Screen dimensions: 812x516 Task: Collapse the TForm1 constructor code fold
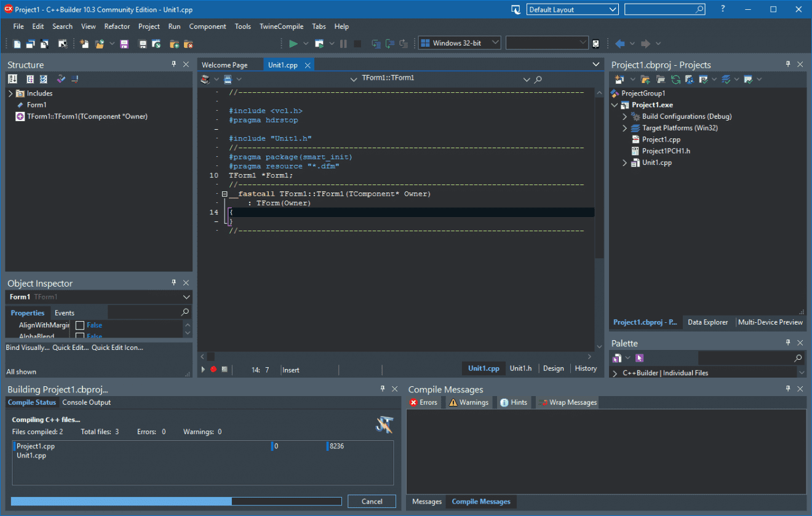(x=225, y=194)
